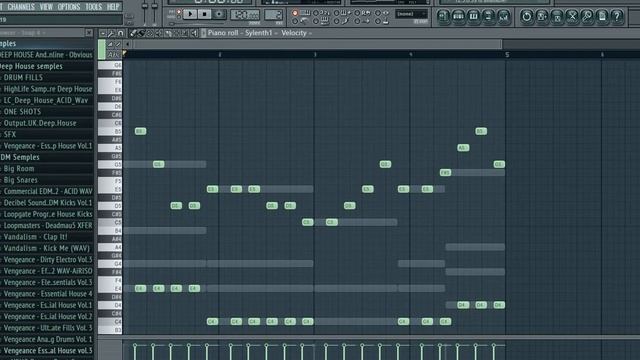Image resolution: width=640 pixels, height=360 pixels.
Task: Open the step sequencer view button
Action: point(458,16)
